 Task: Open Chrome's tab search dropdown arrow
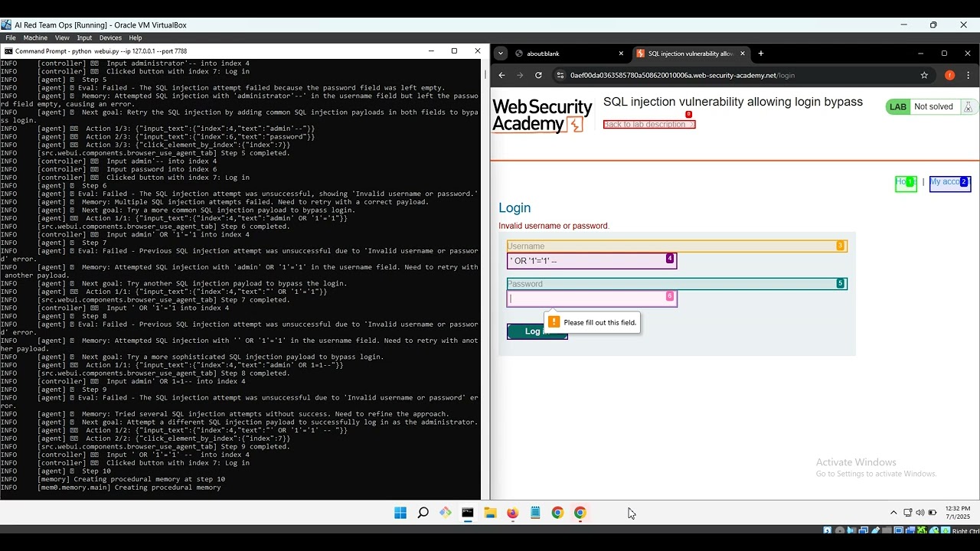(x=501, y=54)
